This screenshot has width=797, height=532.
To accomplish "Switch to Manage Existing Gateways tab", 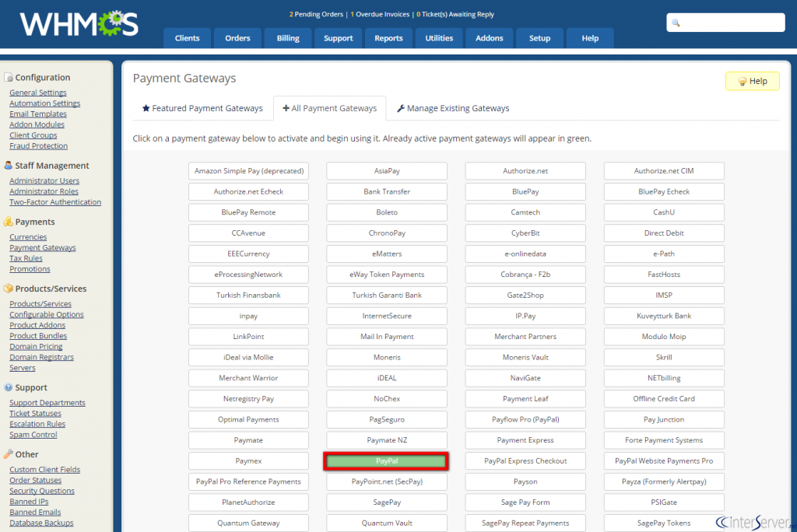I will tap(453, 108).
